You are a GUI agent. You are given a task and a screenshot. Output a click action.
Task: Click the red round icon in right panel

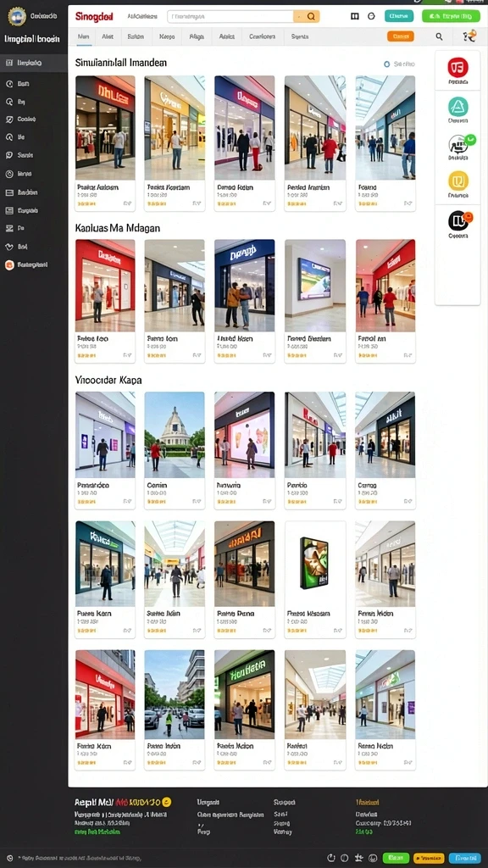tap(458, 67)
